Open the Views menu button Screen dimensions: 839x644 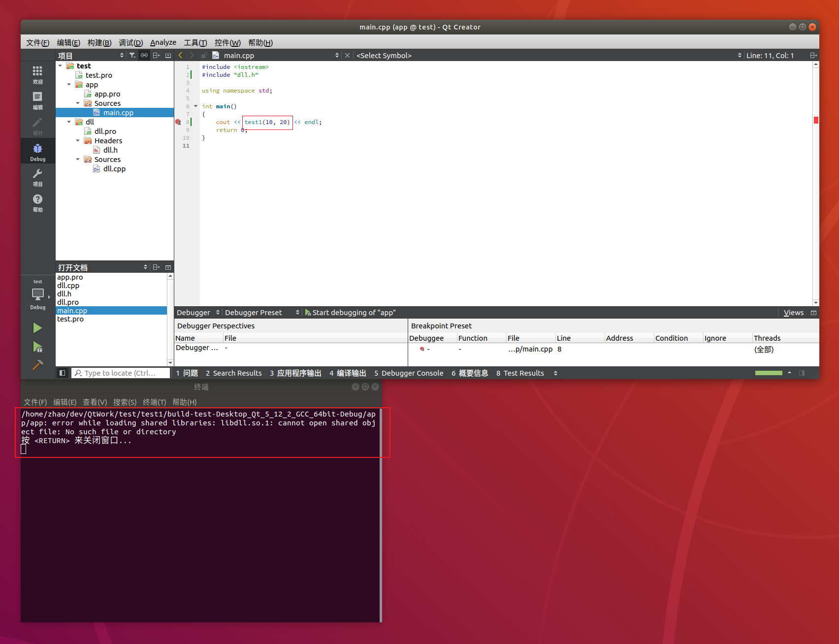coord(794,313)
